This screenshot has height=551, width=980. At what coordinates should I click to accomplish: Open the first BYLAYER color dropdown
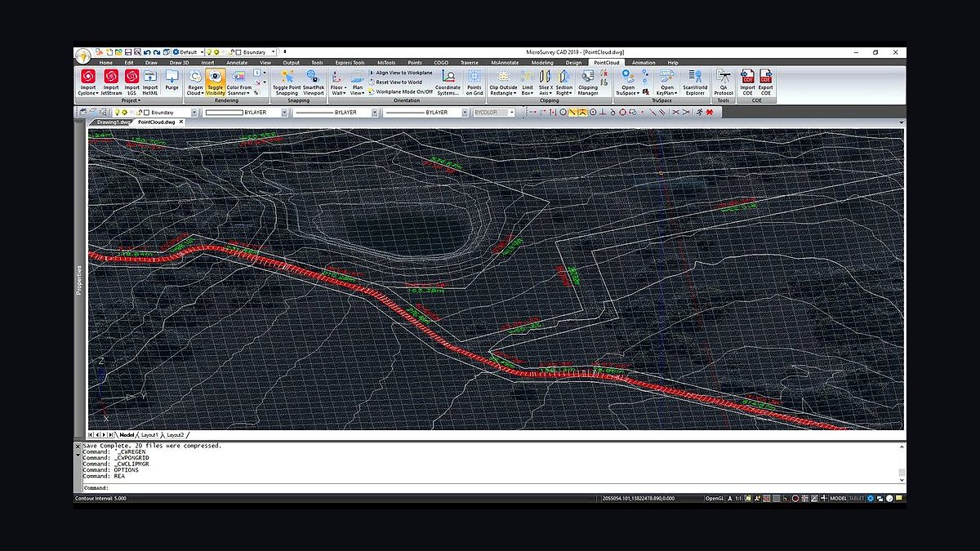tap(283, 112)
